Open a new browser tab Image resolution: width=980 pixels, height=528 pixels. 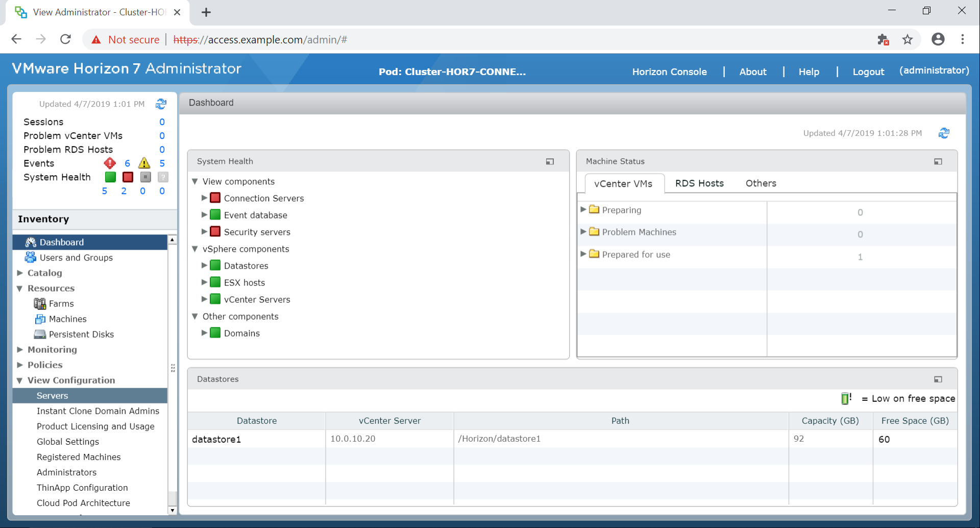pyautogui.click(x=206, y=12)
